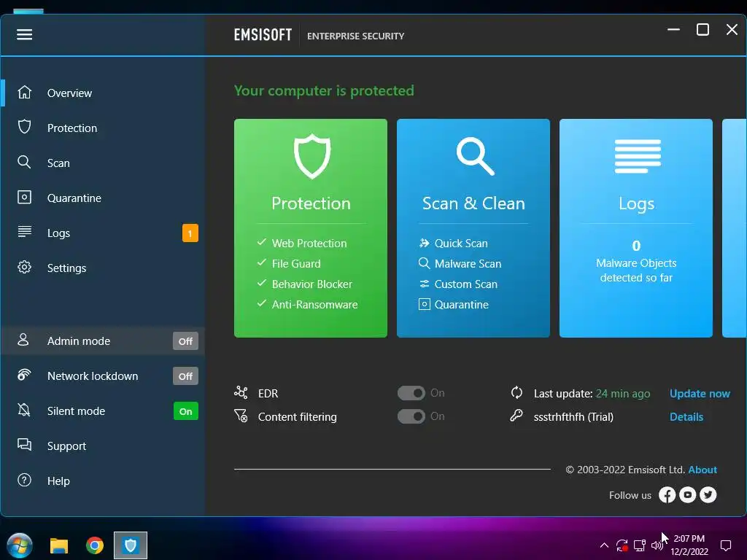
Task: Click the Logs lines sidebar icon
Action: click(x=24, y=232)
